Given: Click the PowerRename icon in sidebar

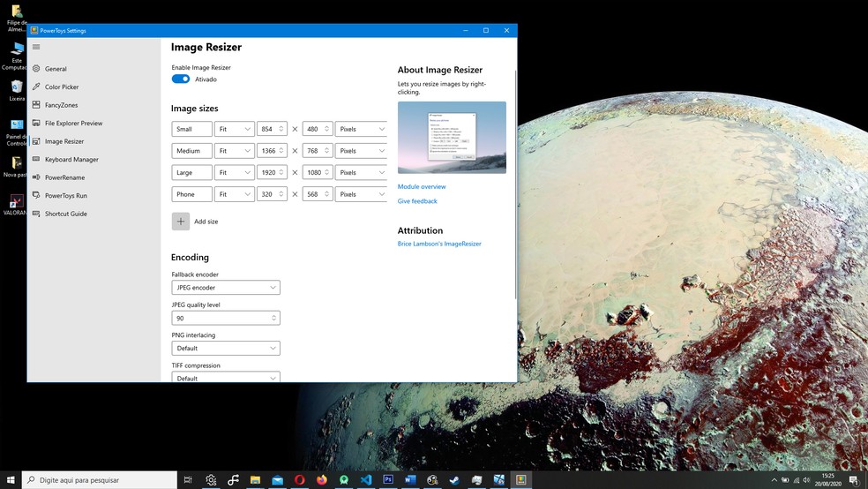Looking at the screenshot, I should [x=36, y=177].
